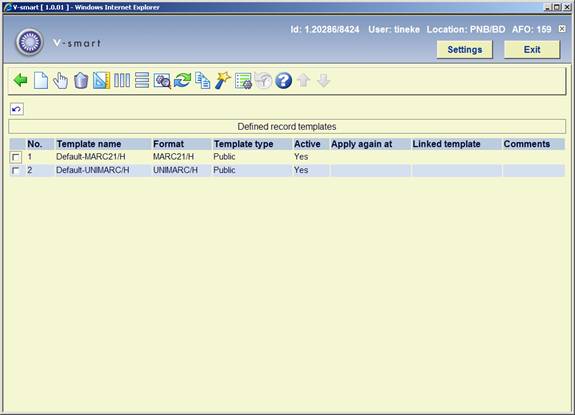Click the Exit button
This screenshot has height=415, width=575.
(x=532, y=49)
